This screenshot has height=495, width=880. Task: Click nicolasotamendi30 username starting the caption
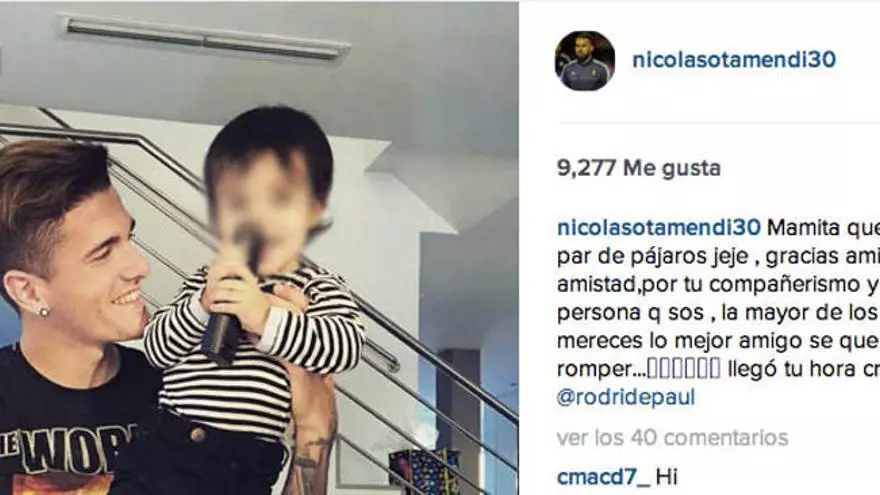pyautogui.click(x=659, y=228)
